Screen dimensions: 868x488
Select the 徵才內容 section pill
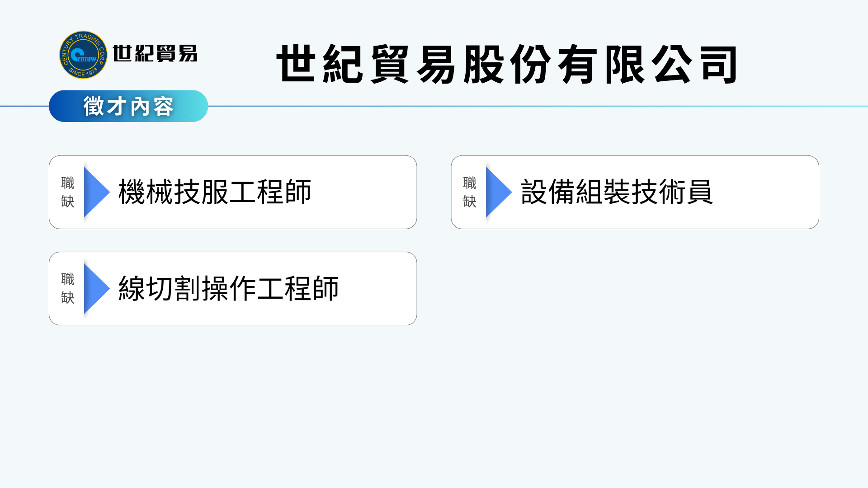click(128, 106)
